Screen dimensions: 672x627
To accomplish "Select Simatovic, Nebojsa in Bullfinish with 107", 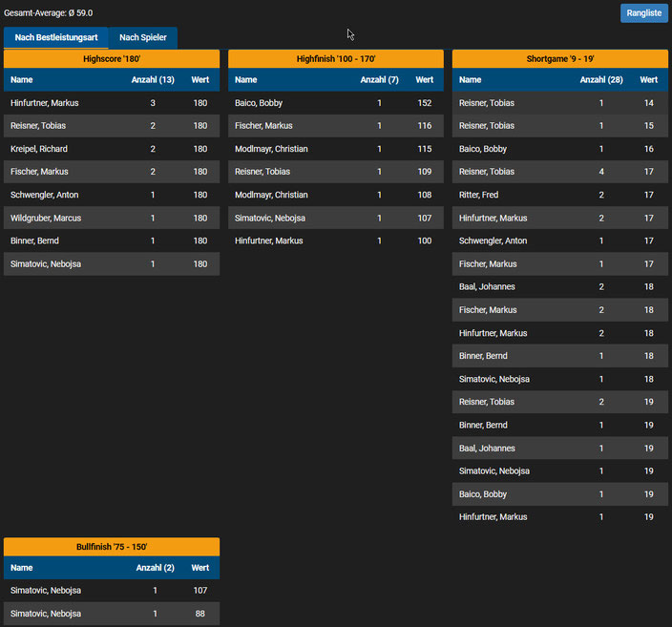I will click(112, 590).
